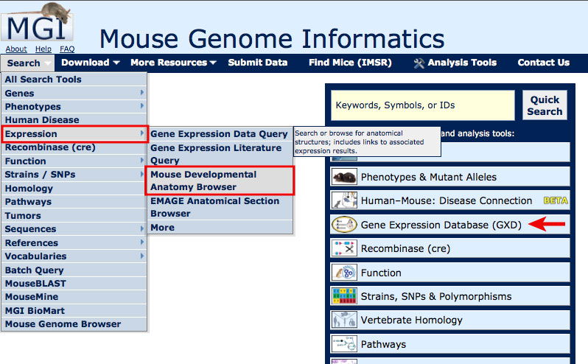This screenshot has width=588, height=364.
Task: Open Recombinase (cre) link in right panel
Action: [405, 248]
